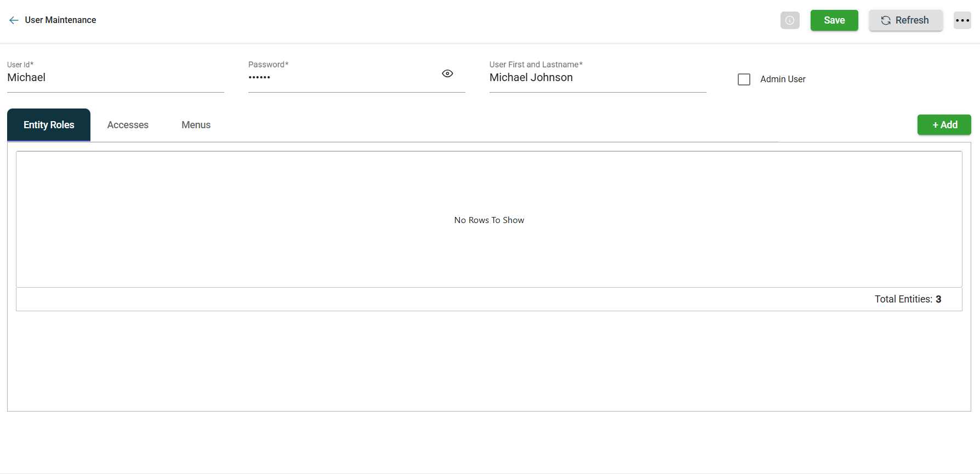The image size is (980, 474).
Task: Open the Menus tab
Action: [x=196, y=125]
